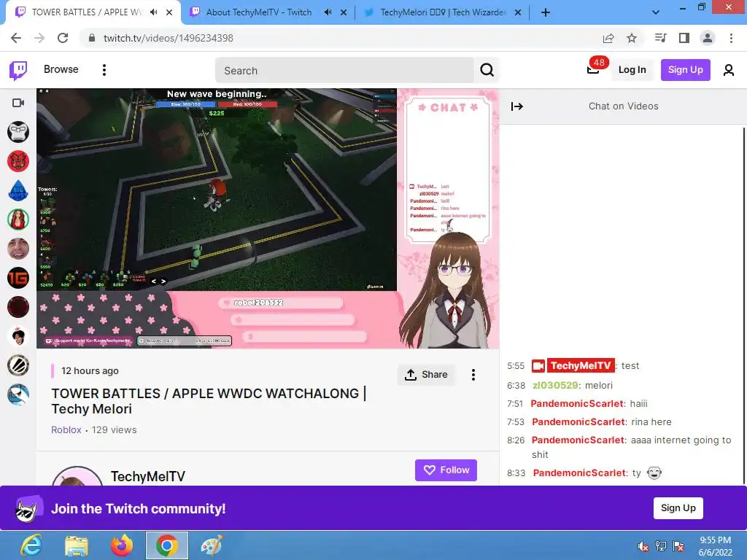This screenshot has height=560, width=747.
Task: Click the address bar URL
Action: 169,38
